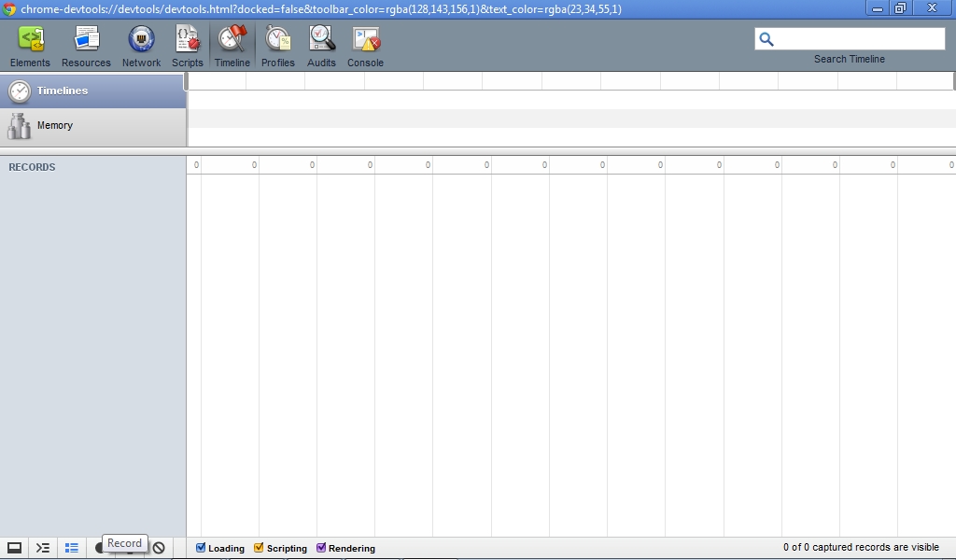Launch the Audits panel
The height and width of the screenshot is (560, 956).
(321, 47)
